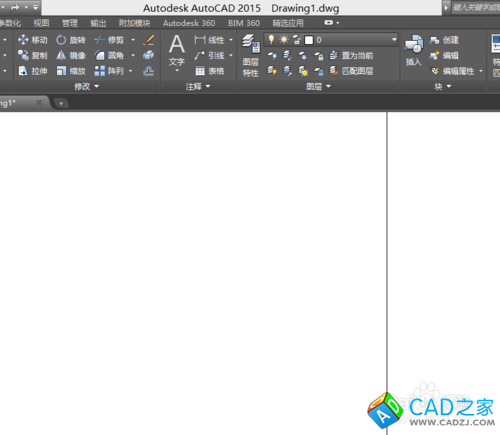
Task: Click Make Current (置为当前) layer button
Action: [351, 55]
